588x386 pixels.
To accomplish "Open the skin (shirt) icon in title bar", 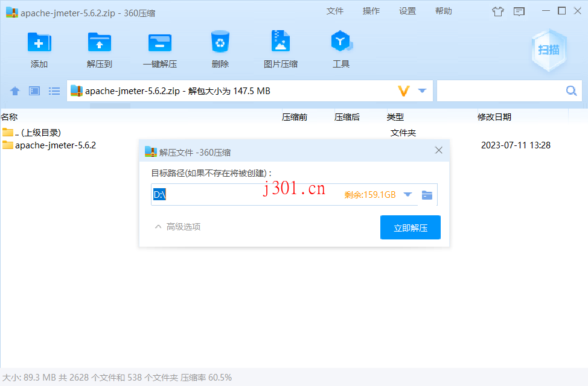I will click(498, 11).
